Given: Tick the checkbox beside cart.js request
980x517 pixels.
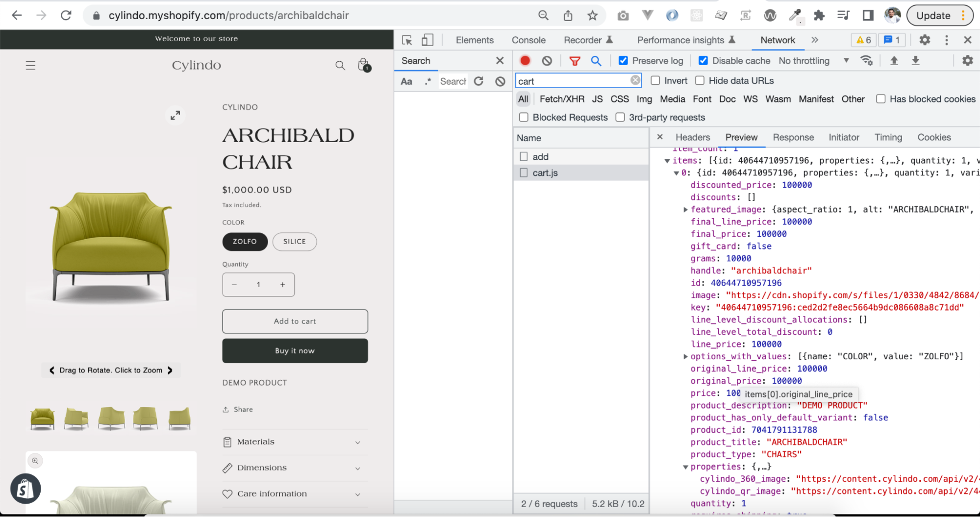Looking at the screenshot, I should click(524, 173).
